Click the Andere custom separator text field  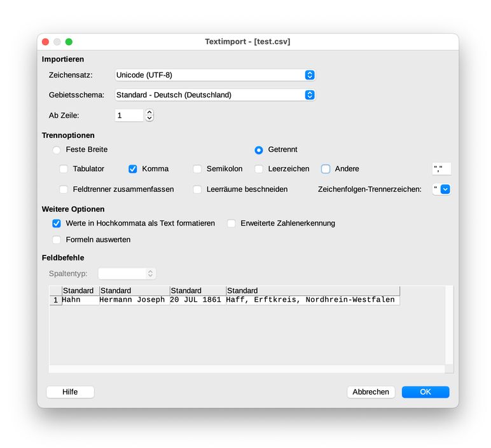click(x=441, y=169)
